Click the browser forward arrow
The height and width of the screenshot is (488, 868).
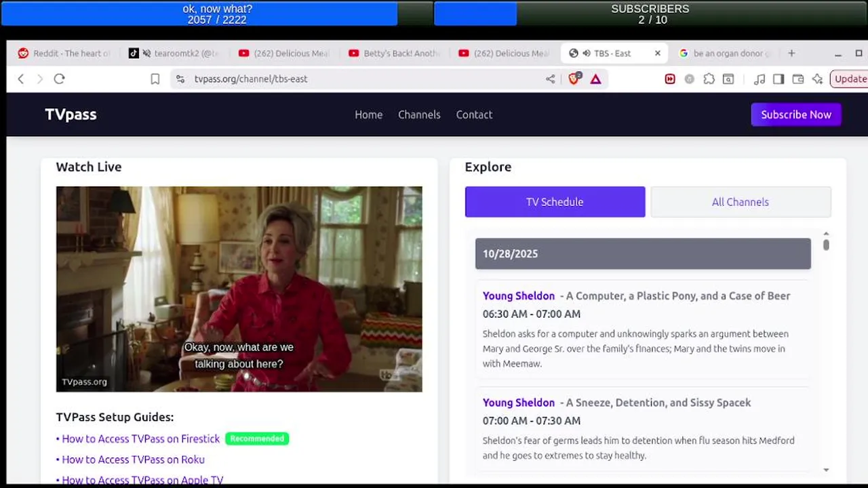[39, 79]
